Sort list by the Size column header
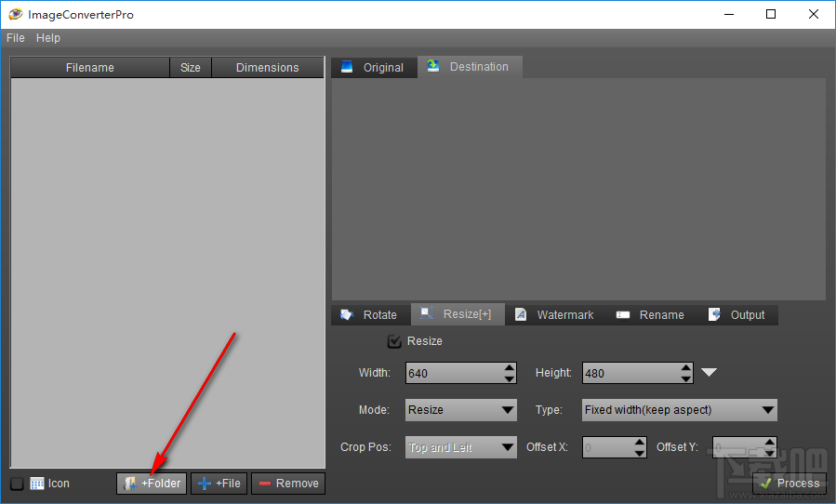 coord(191,68)
